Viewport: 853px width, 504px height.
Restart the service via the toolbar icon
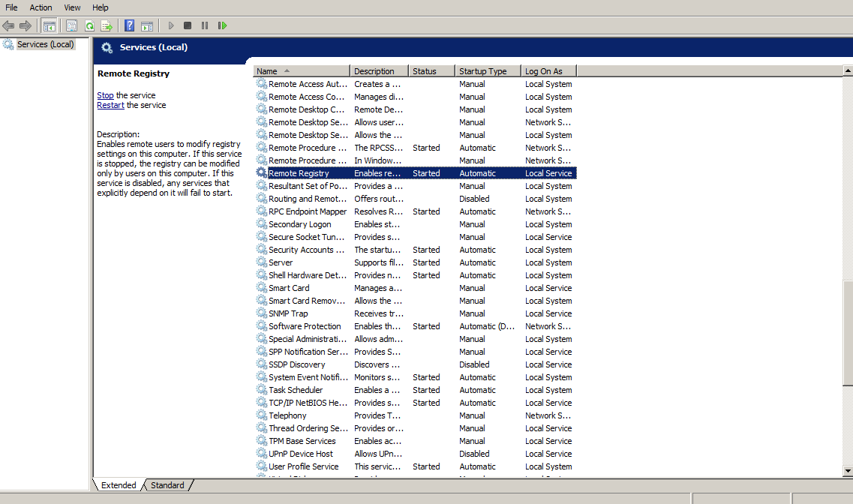point(222,25)
